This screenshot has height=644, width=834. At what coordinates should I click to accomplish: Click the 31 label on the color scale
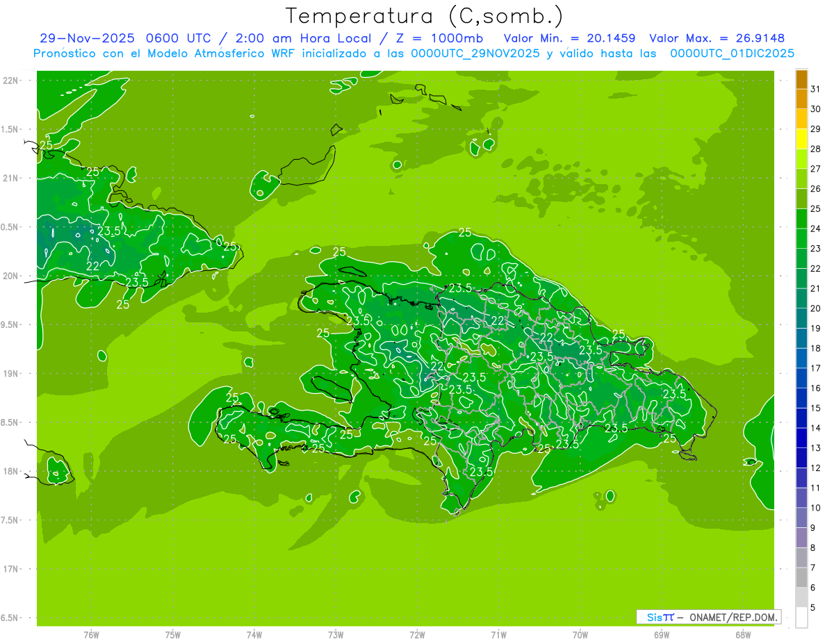[x=816, y=89]
